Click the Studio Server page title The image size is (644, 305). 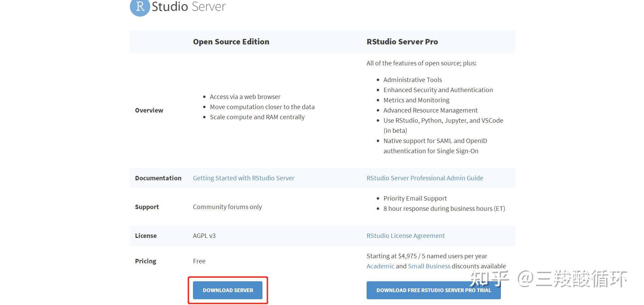tap(188, 6)
